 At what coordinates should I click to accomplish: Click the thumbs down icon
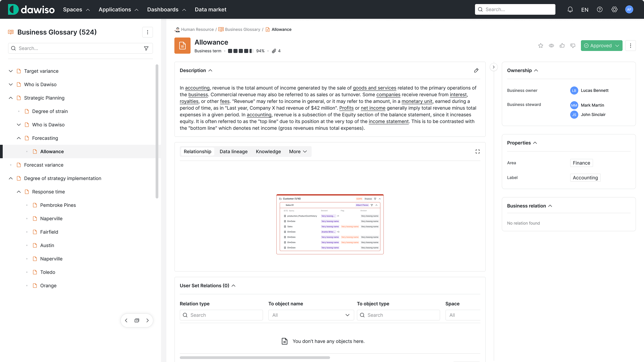[x=573, y=46]
